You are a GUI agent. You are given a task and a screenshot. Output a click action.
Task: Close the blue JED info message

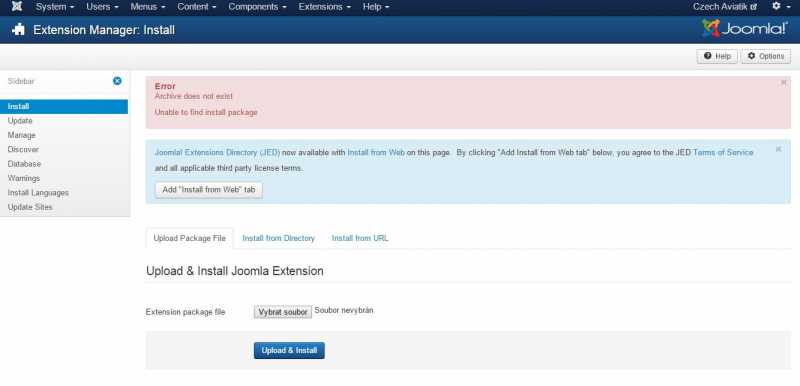pyautogui.click(x=778, y=149)
